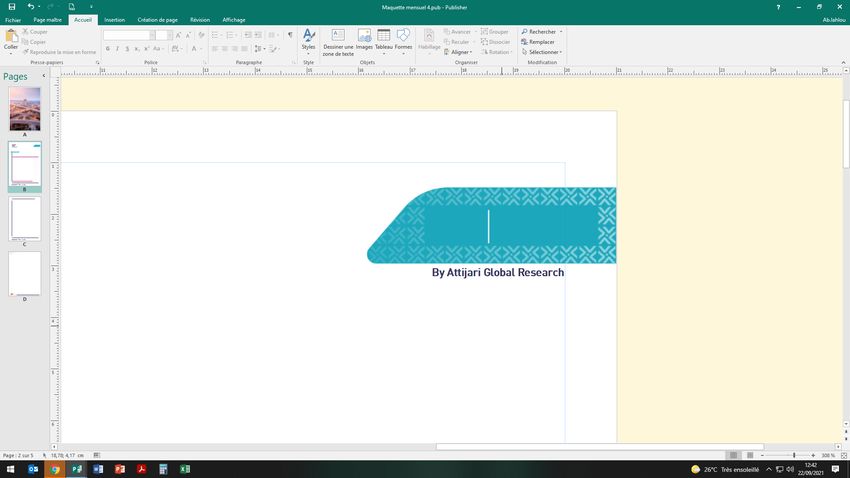This screenshot has width=850, height=478.
Task: Open Excel from the Windows taskbar
Action: coord(185,469)
